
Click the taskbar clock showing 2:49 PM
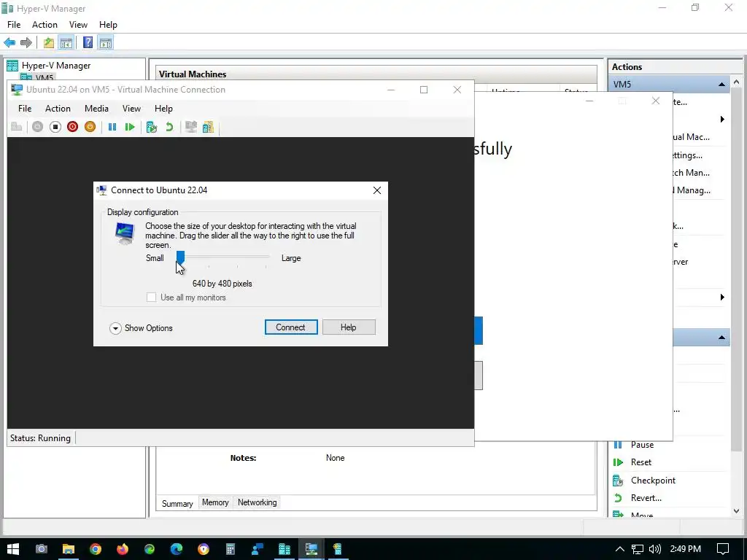click(685, 549)
